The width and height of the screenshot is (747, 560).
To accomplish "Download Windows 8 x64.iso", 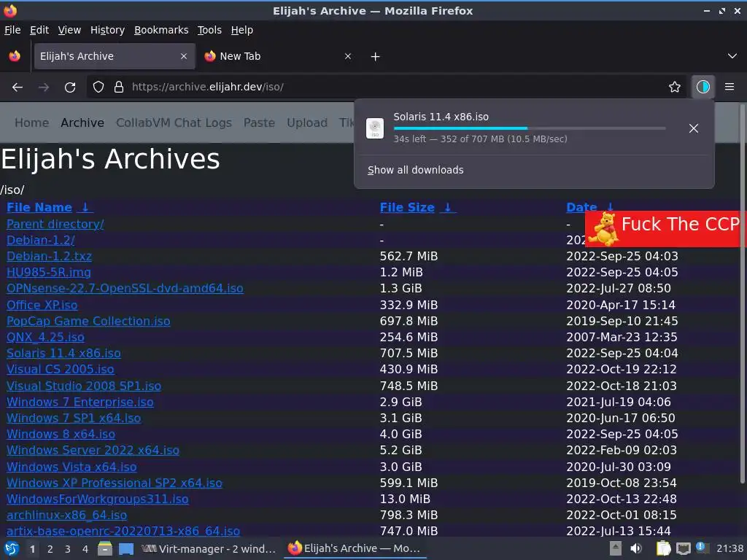I will click(x=61, y=435).
